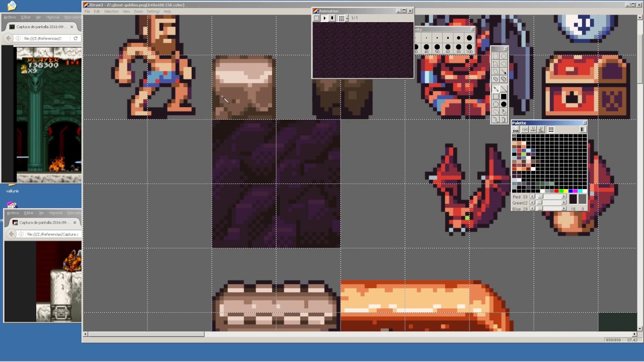The width and height of the screenshot is (644, 362).
Task: Open the Help menu in IDraw3
Action: pyautogui.click(x=168, y=11)
